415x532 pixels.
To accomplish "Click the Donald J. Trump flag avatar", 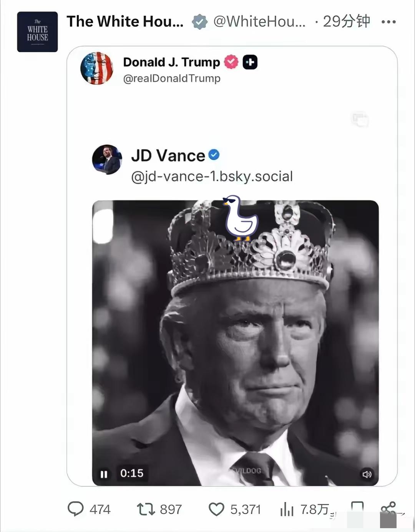I will [x=96, y=68].
